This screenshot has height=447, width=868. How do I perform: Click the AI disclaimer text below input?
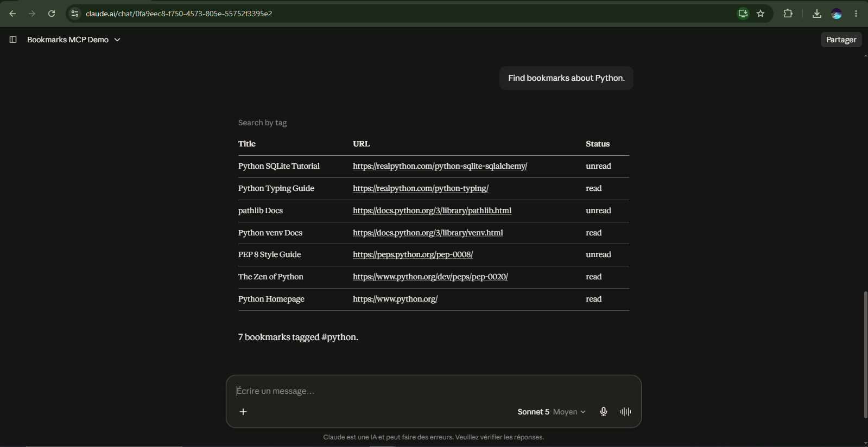pyautogui.click(x=434, y=437)
